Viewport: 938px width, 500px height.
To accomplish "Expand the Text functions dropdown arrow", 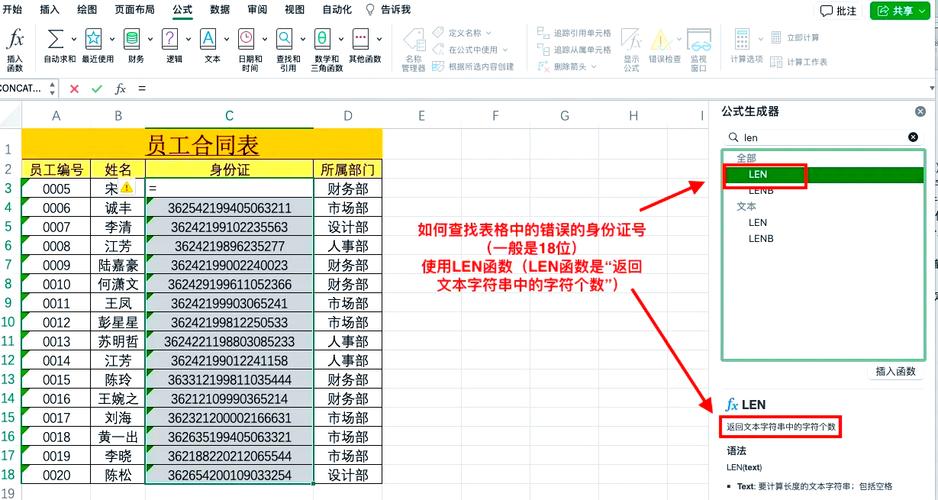I will click(226, 39).
